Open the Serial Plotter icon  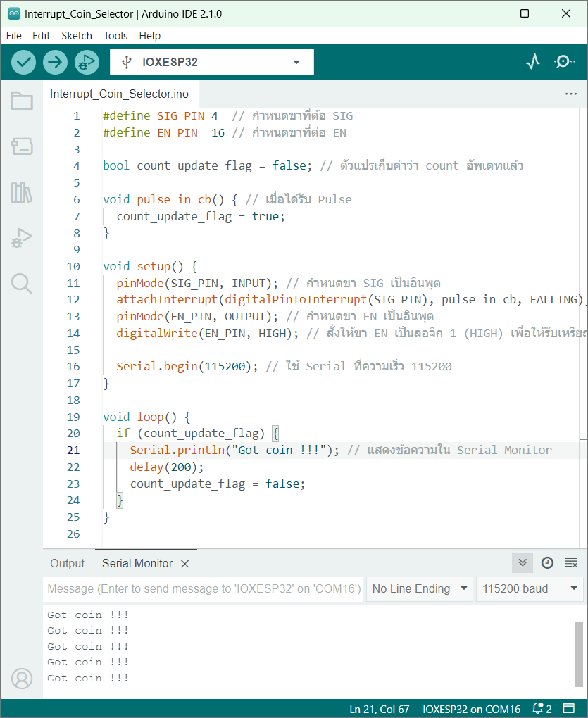coord(533,61)
